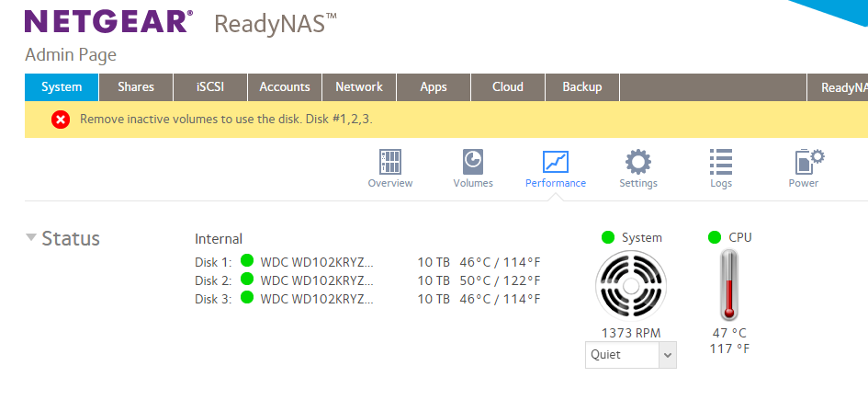This screenshot has width=868, height=400.
Task: Click the System green status light
Action: point(608,237)
